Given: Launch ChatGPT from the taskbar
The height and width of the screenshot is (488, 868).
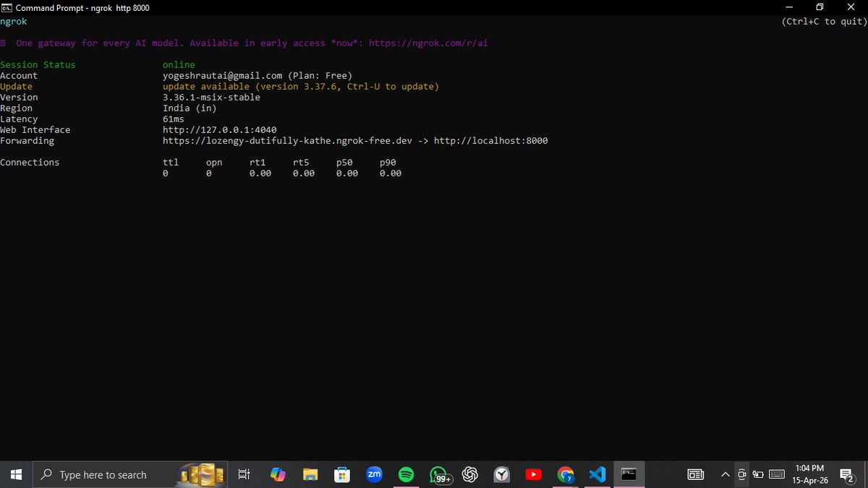Looking at the screenshot, I should tap(469, 474).
